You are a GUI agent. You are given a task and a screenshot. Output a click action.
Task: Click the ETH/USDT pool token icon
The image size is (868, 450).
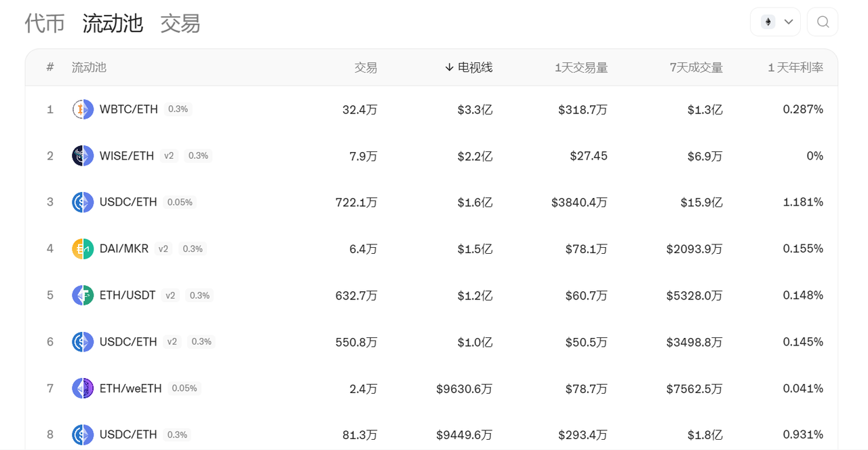pos(83,295)
